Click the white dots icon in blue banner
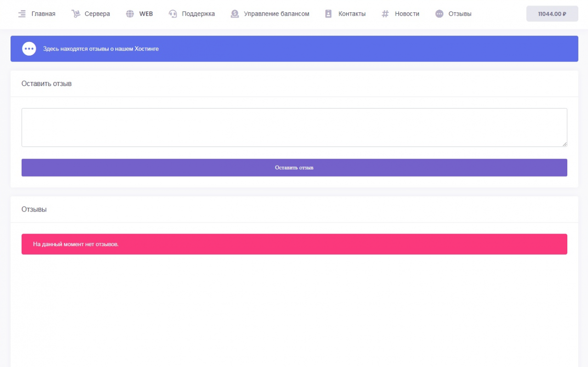The width and height of the screenshot is (588, 367). click(x=29, y=49)
